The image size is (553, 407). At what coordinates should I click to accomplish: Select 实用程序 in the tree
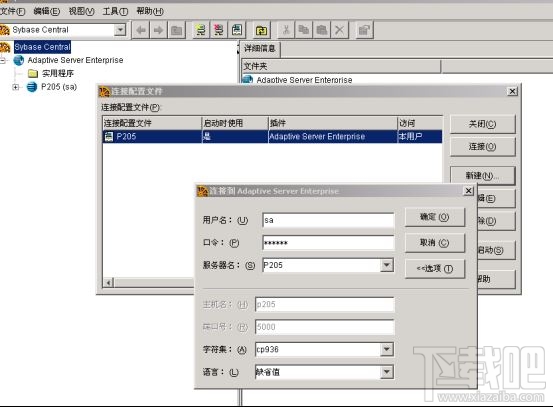[58, 73]
